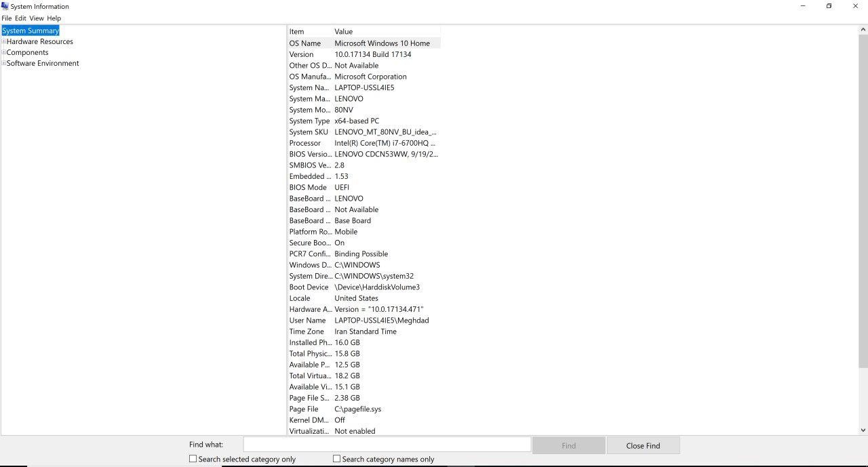The width and height of the screenshot is (868, 467).
Task: Click the Item column header
Action: (310, 31)
